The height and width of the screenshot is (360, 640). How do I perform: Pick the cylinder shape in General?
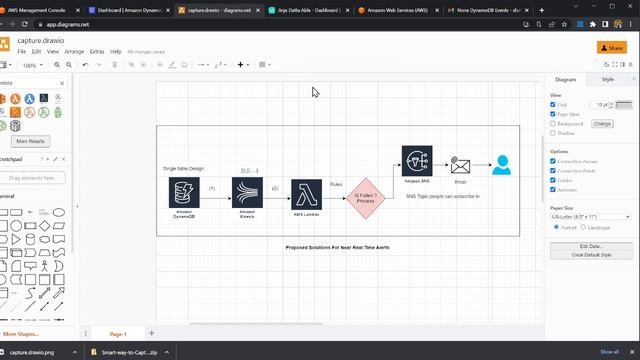click(30, 239)
